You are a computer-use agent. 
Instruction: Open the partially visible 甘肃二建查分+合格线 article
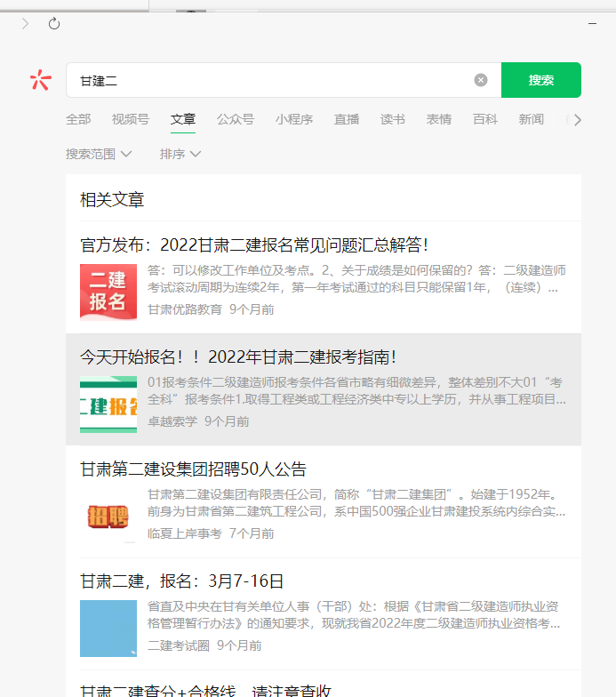(206, 690)
